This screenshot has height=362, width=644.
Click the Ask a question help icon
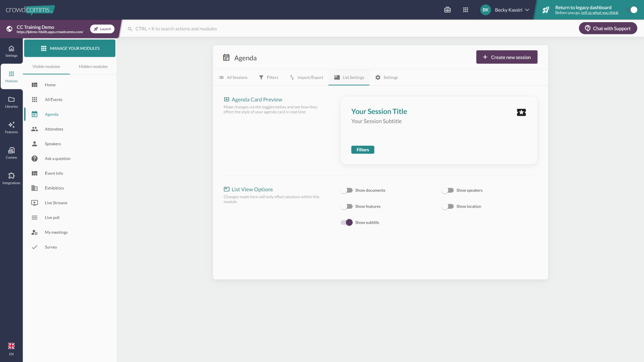click(34, 159)
